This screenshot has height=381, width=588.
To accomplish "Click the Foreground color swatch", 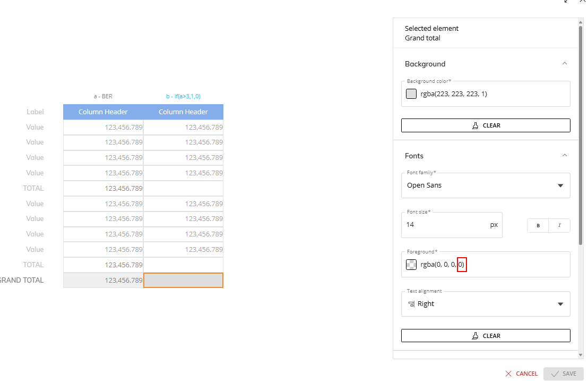I will (x=411, y=265).
